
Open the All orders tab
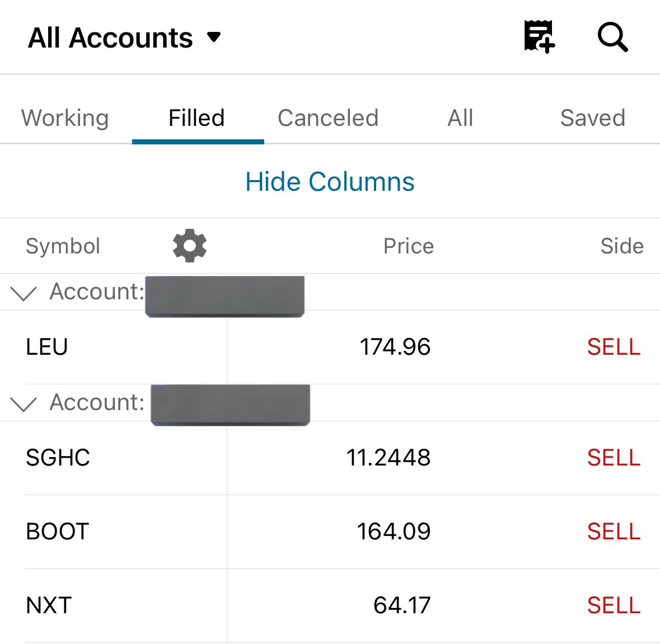pos(461,118)
